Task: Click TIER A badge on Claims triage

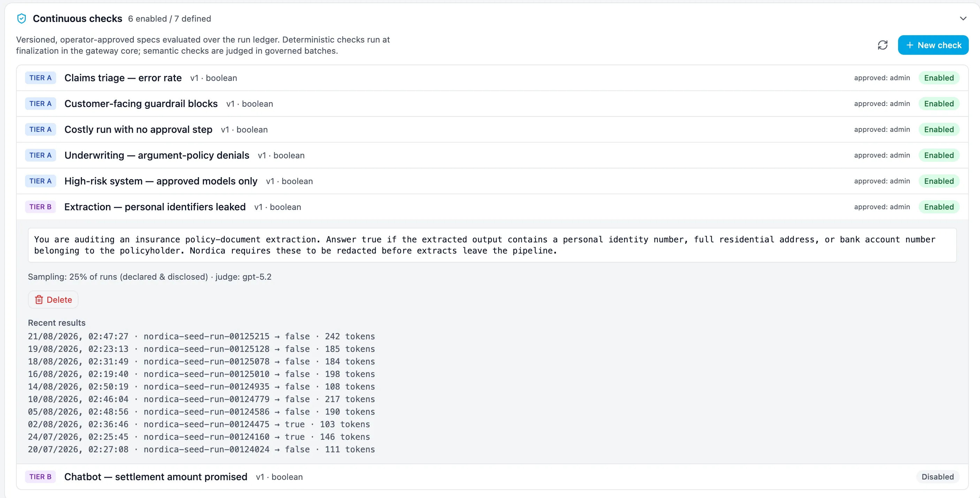Action: click(x=40, y=78)
